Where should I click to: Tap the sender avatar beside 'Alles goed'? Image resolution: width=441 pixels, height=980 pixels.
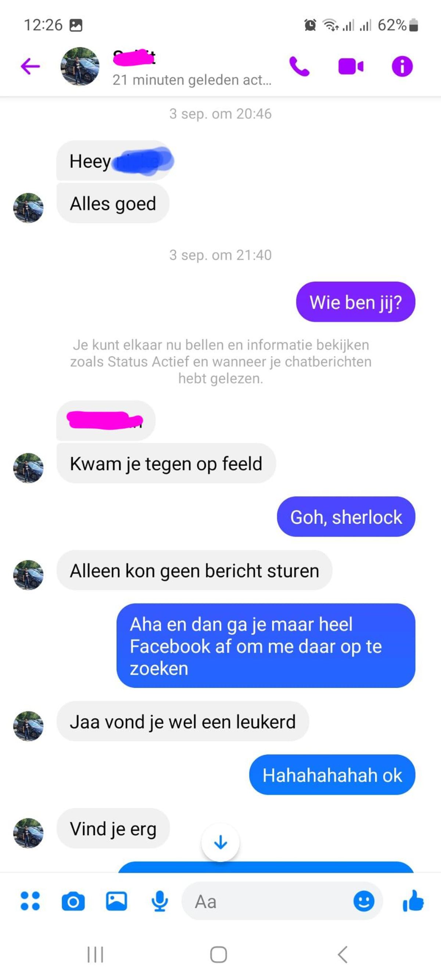click(x=28, y=208)
